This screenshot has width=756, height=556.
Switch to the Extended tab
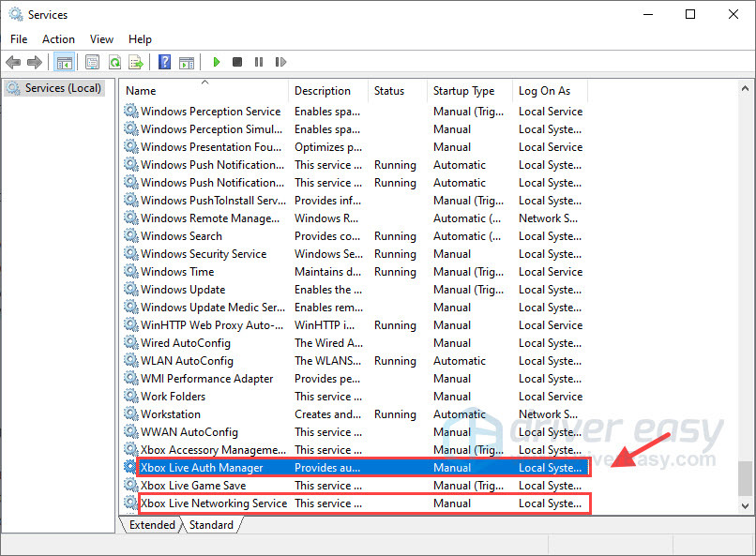click(152, 525)
